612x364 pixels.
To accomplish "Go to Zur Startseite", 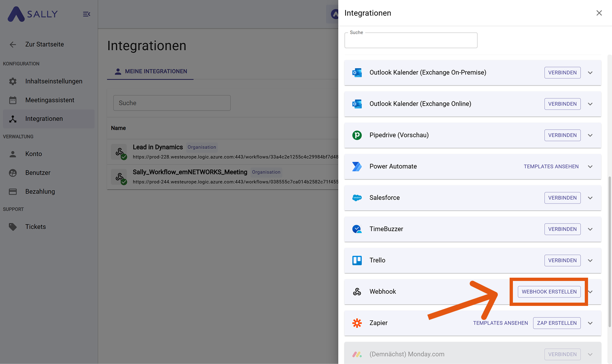I will coord(45,44).
